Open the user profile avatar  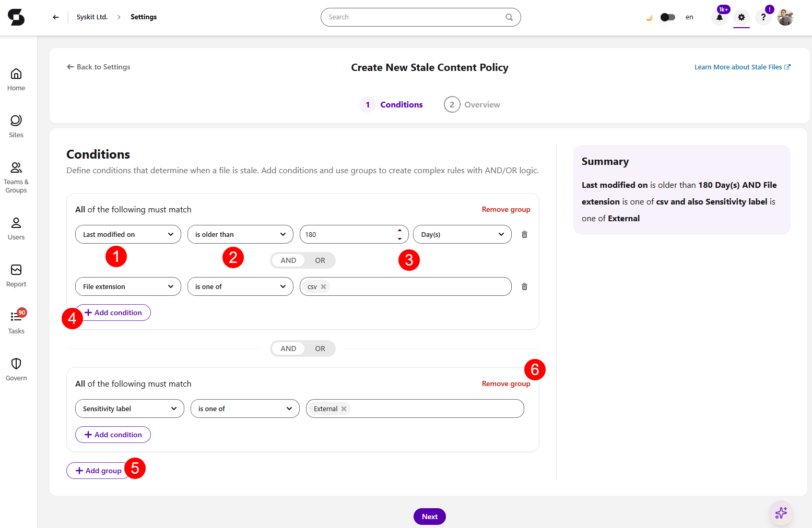coord(785,17)
